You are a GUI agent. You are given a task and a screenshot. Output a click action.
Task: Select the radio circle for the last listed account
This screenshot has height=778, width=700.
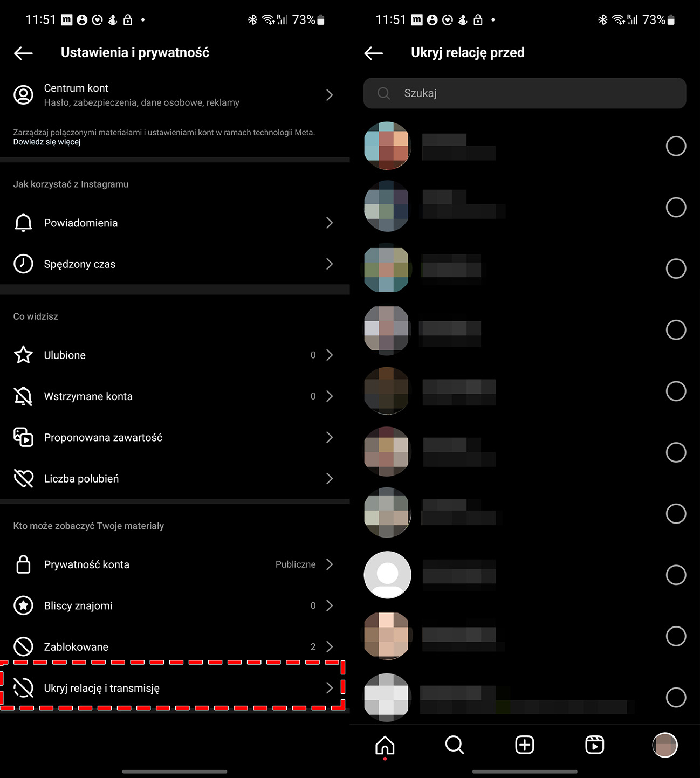click(x=676, y=697)
